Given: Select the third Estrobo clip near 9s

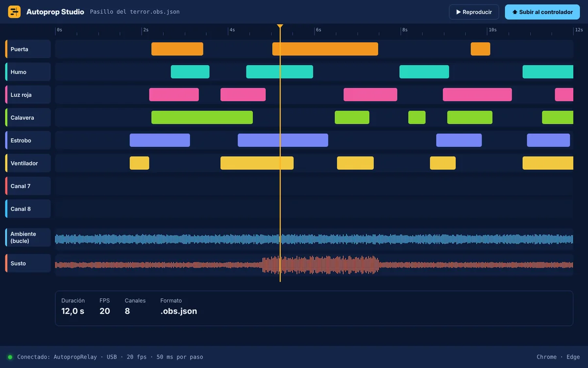Looking at the screenshot, I should tap(459, 140).
